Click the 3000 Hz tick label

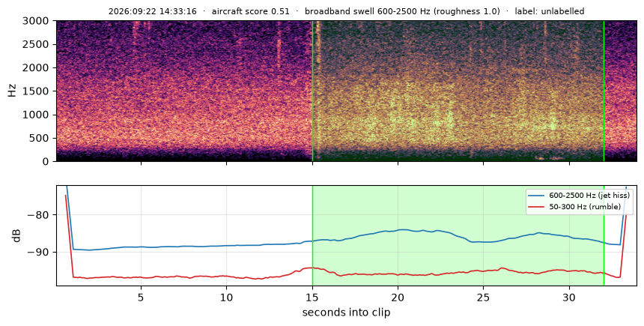click(x=35, y=20)
